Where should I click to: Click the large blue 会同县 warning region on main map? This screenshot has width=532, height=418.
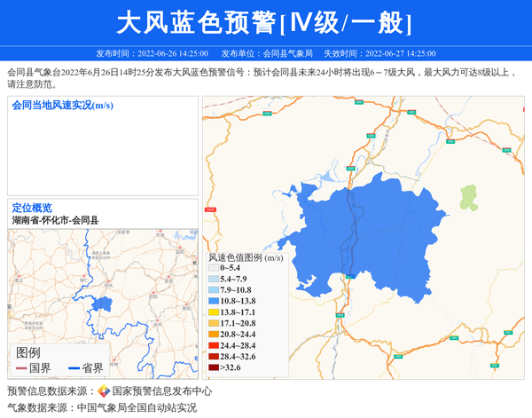363,238
